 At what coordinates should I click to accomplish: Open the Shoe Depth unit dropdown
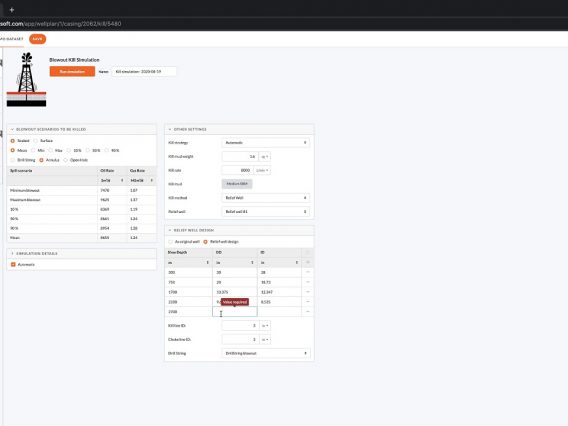(x=189, y=262)
